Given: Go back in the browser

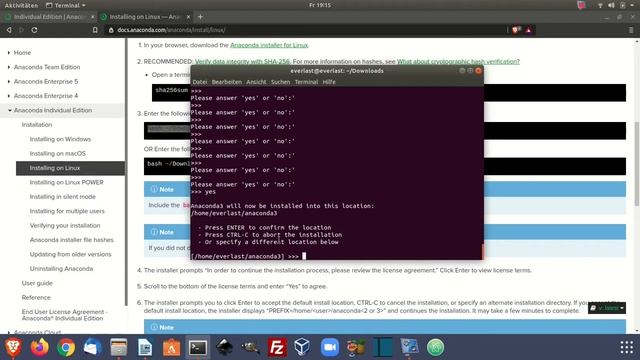Looking at the screenshot, I should (x=9, y=30).
